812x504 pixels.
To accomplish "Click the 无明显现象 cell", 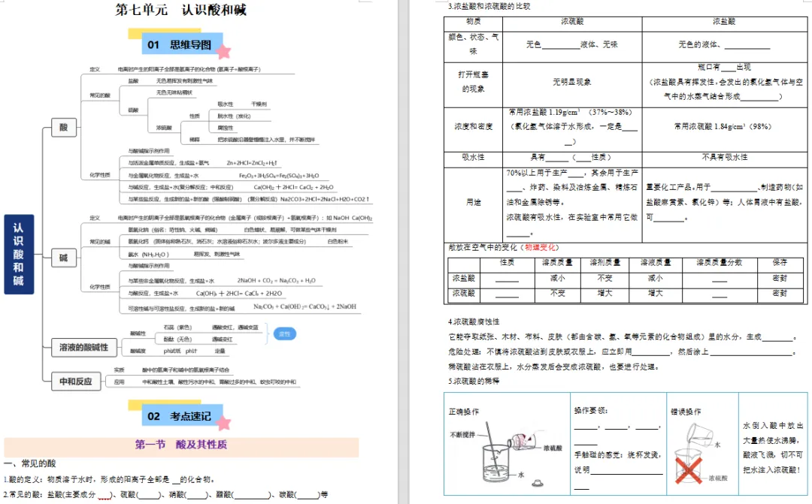I will [571, 82].
